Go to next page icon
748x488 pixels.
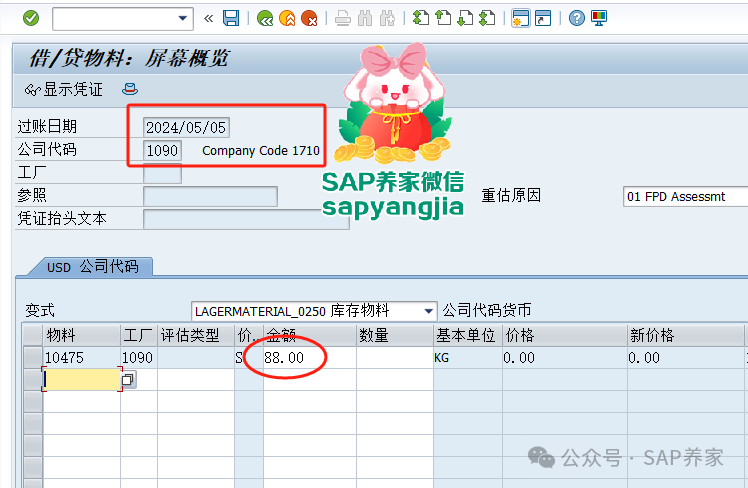(x=465, y=19)
